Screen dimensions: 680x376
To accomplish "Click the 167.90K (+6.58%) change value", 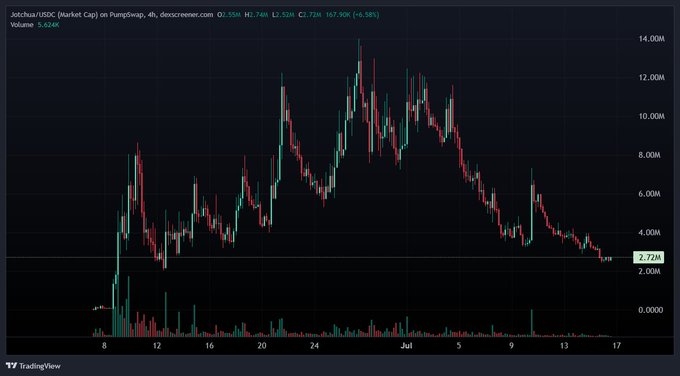I will pyautogui.click(x=351, y=15).
